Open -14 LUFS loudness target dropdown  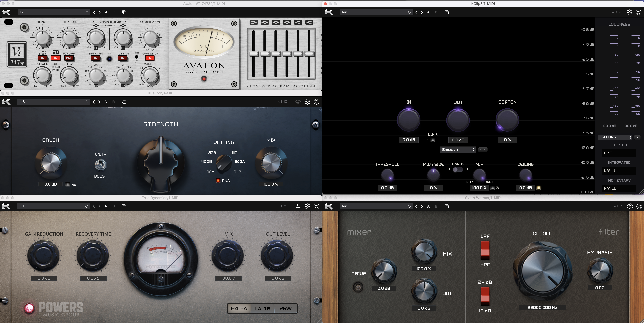click(x=615, y=137)
